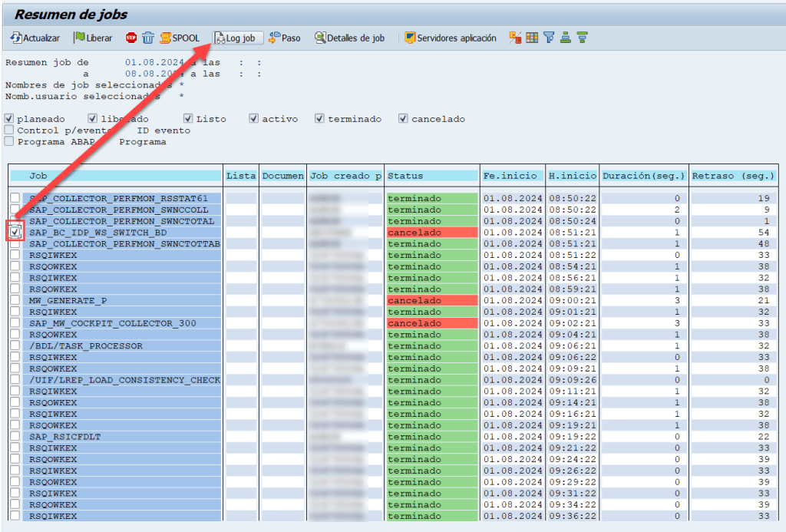Viewport: 786px width, 532px height.
Task: Click the red stop job icon
Action: pos(130,38)
